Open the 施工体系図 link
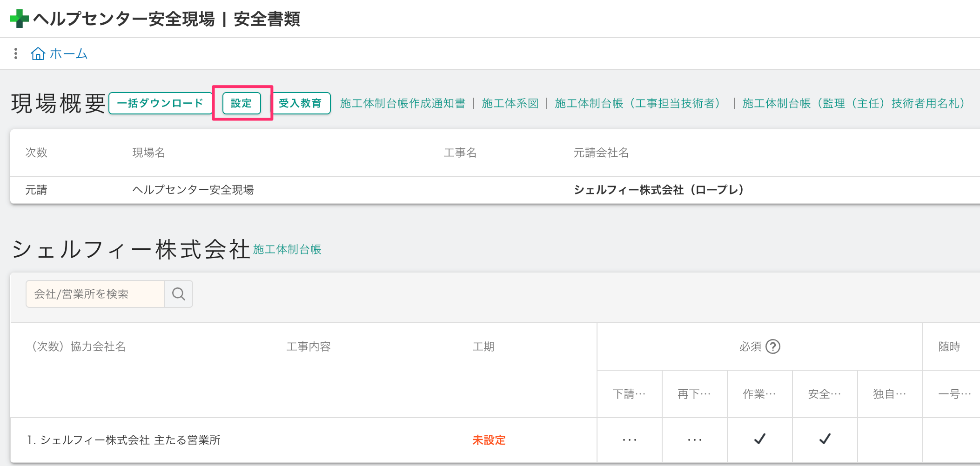The height and width of the screenshot is (466, 980). pyautogui.click(x=510, y=103)
